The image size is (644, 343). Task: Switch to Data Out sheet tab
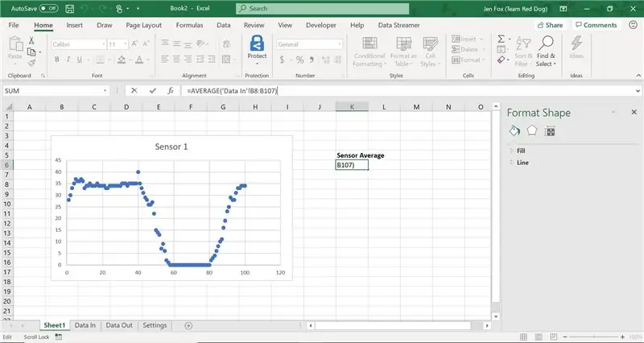coord(119,325)
